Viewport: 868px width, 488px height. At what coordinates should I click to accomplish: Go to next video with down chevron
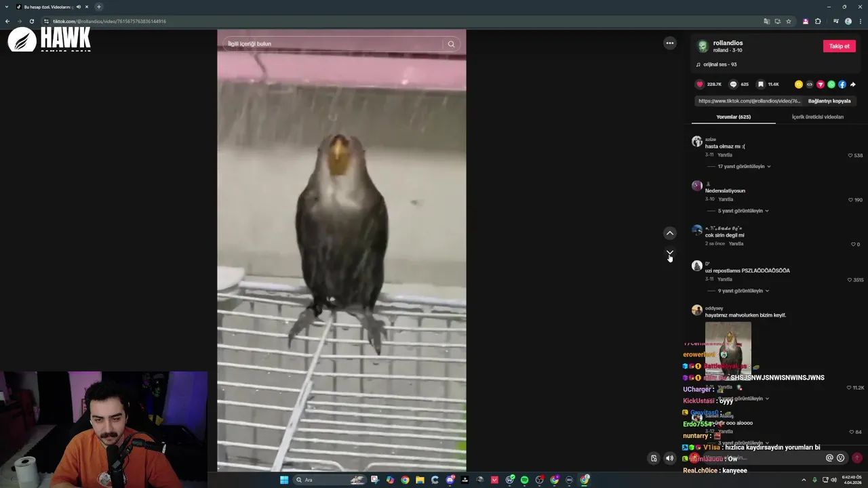pos(670,254)
